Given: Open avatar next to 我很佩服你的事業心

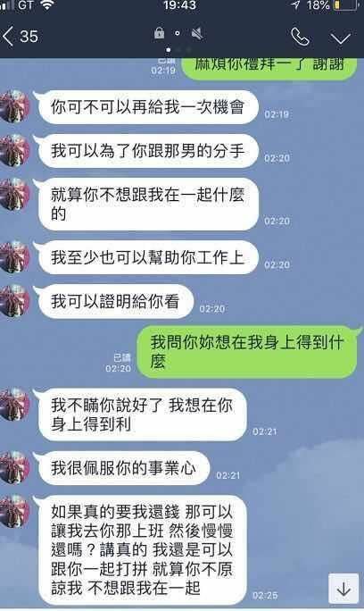Looking at the screenshot, I should pos(14,467).
